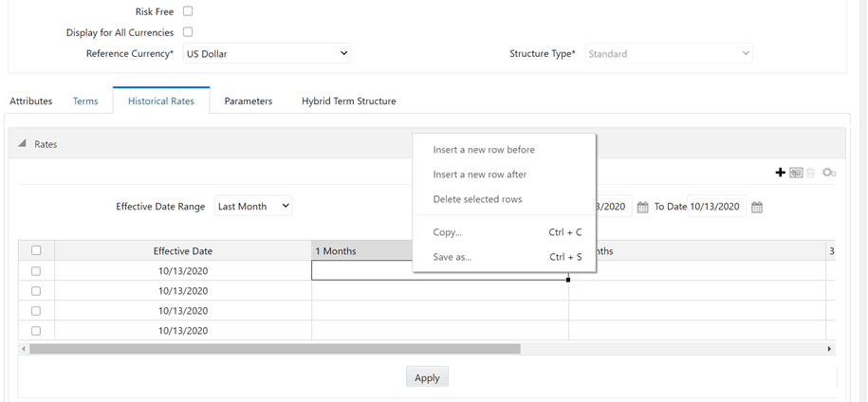The height and width of the screenshot is (402, 868).
Task: Collapse the Rates section triangle
Action: pos(22,144)
